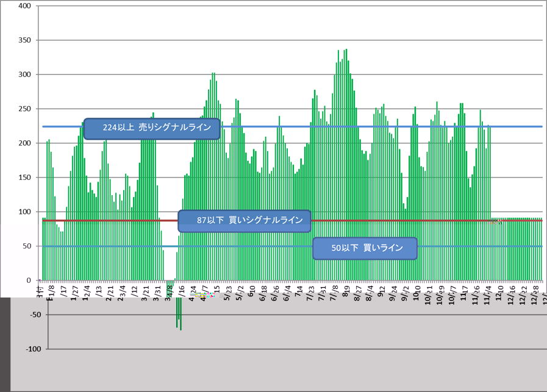Select the red horizontal line at 87

[396, 221]
